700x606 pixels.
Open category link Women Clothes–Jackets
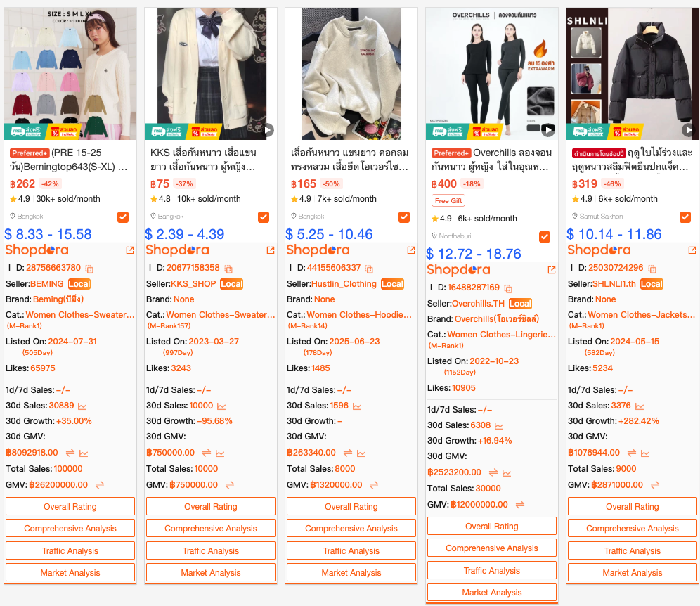[x=641, y=315]
